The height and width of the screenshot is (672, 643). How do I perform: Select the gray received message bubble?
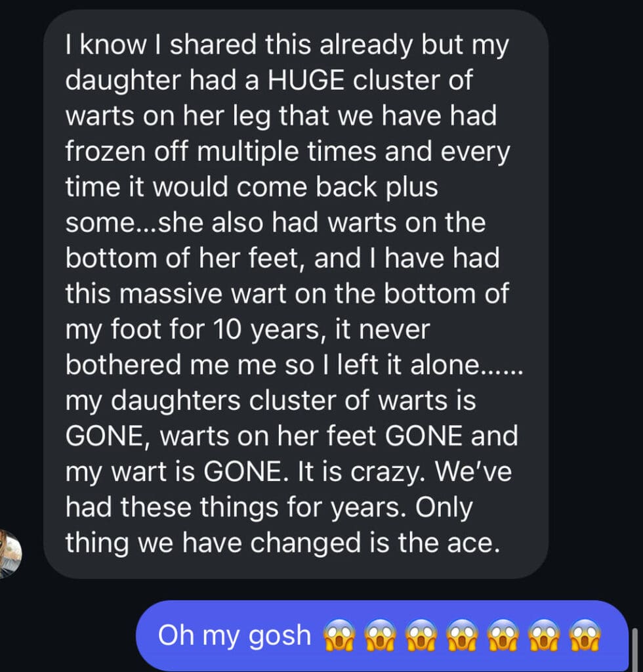point(295,295)
